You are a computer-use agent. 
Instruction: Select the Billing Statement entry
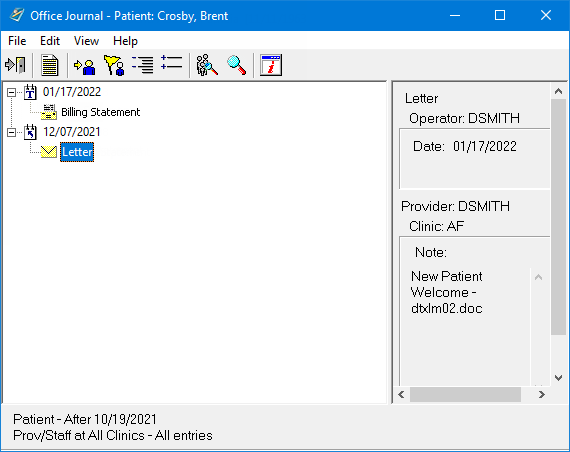coord(100,112)
